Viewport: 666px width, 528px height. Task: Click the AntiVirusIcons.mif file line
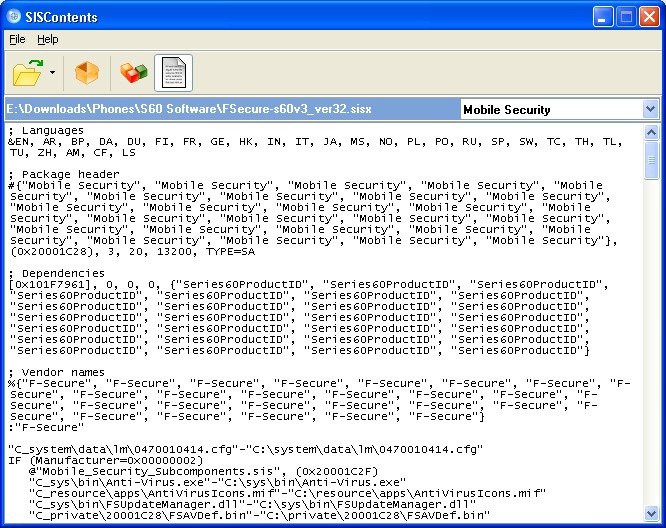[287, 494]
